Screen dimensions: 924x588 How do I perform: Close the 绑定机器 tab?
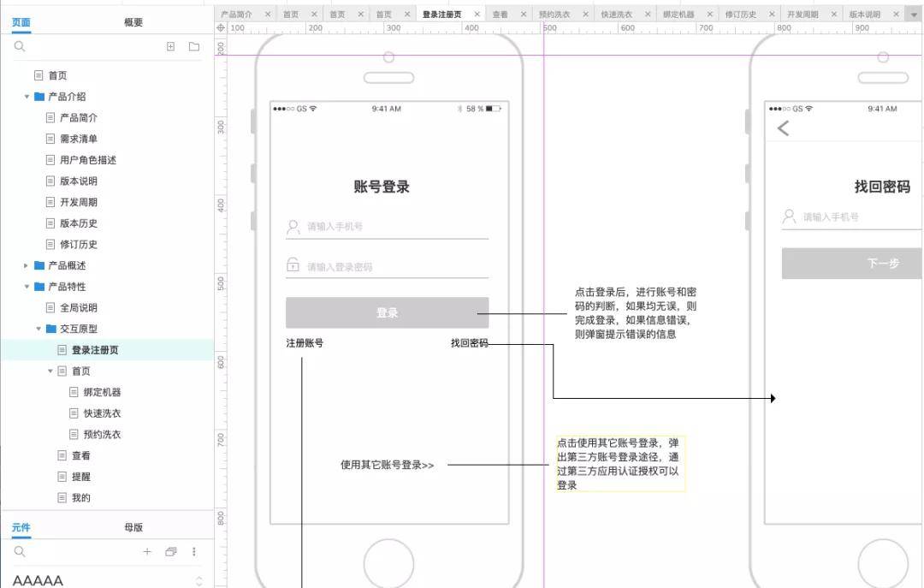[x=709, y=15]
